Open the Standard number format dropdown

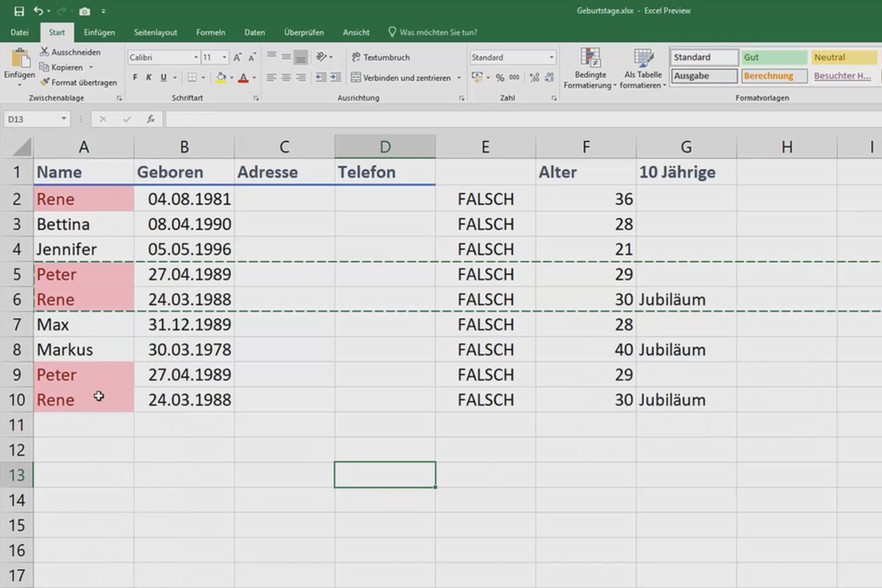coord(551,57)
